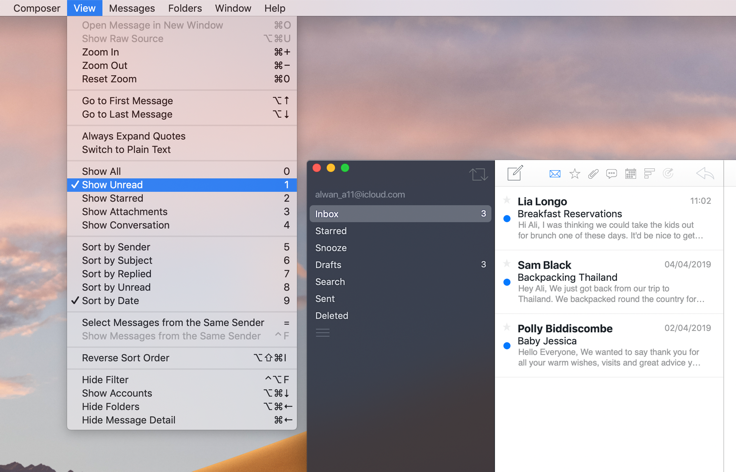
Task: Open the Baby Jessica email
Action: (x=609, y=346)
